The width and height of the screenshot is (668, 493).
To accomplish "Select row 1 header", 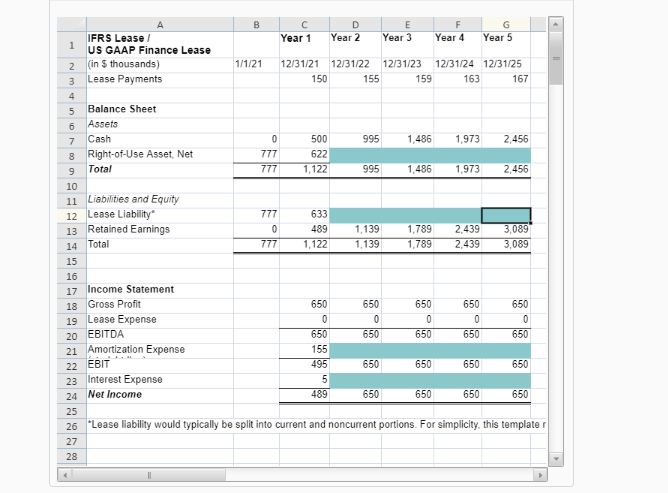I will click(72, 45).
